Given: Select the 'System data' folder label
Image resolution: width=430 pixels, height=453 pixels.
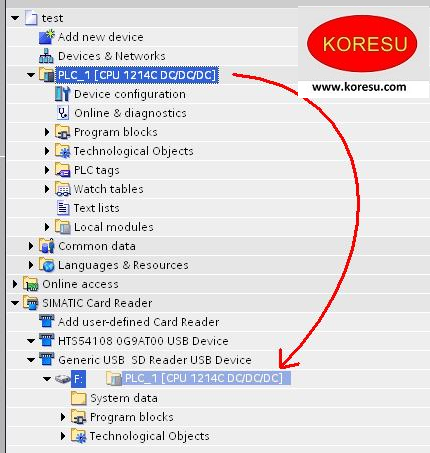Looking at the screenshot, I should click(x=124, y=398).
